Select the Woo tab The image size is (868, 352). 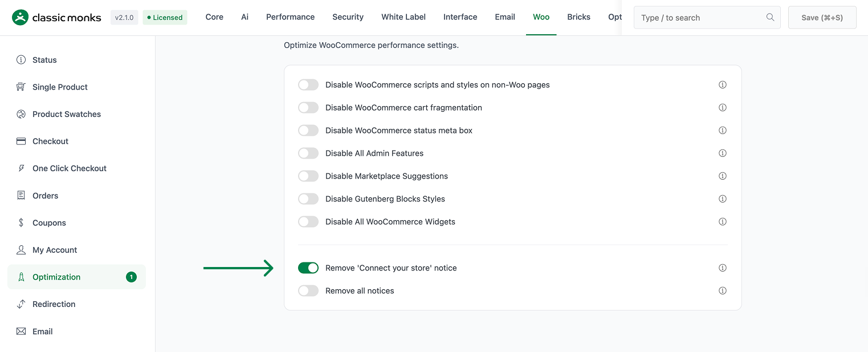pyautogui.click(x=541, y=17)
